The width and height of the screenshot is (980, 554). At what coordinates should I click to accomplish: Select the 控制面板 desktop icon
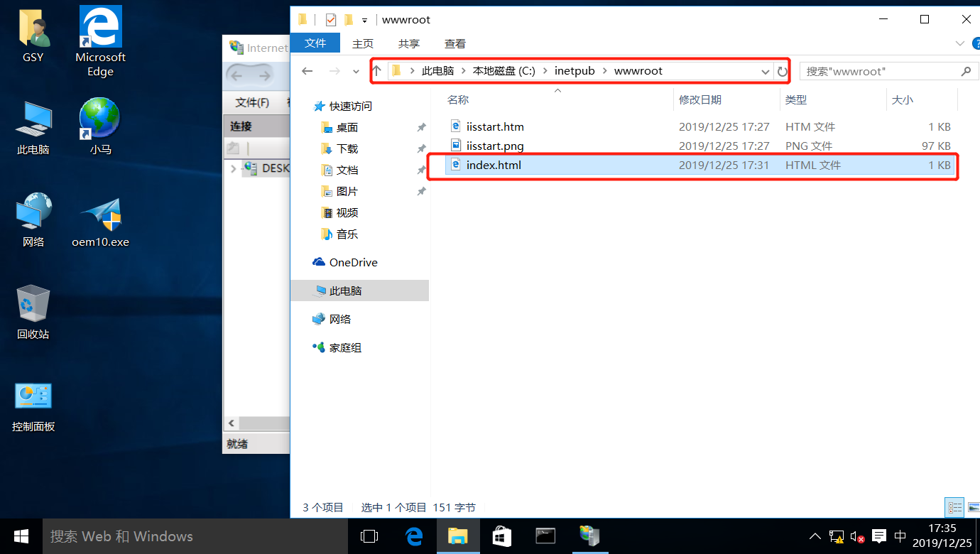[33, 407]
